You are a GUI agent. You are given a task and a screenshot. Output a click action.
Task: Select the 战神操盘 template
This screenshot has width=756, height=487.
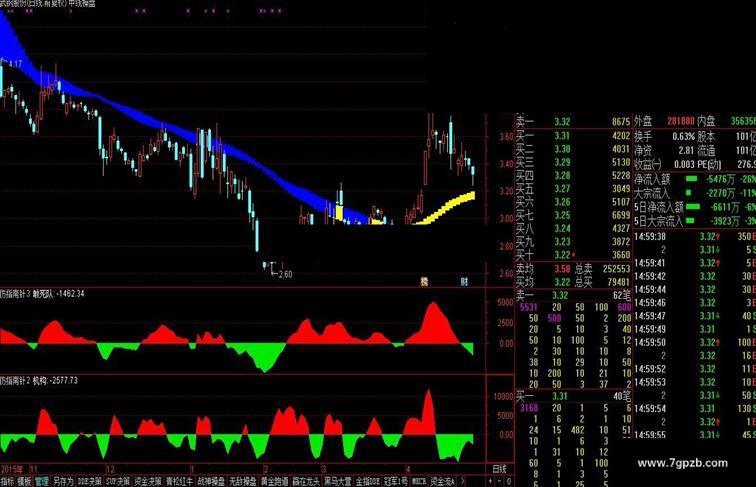(211, 481)
